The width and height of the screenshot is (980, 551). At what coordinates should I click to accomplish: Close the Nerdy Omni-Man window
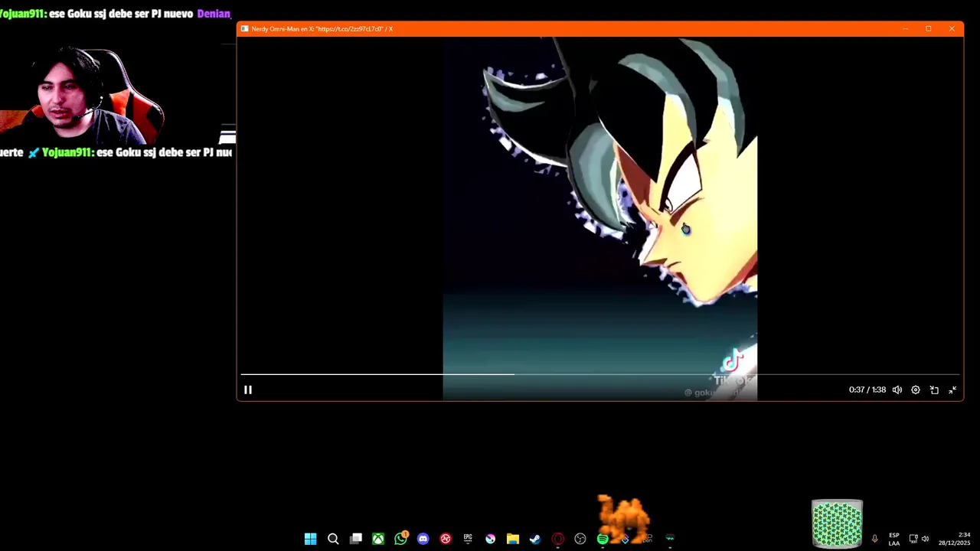click(x=952, y=29)
